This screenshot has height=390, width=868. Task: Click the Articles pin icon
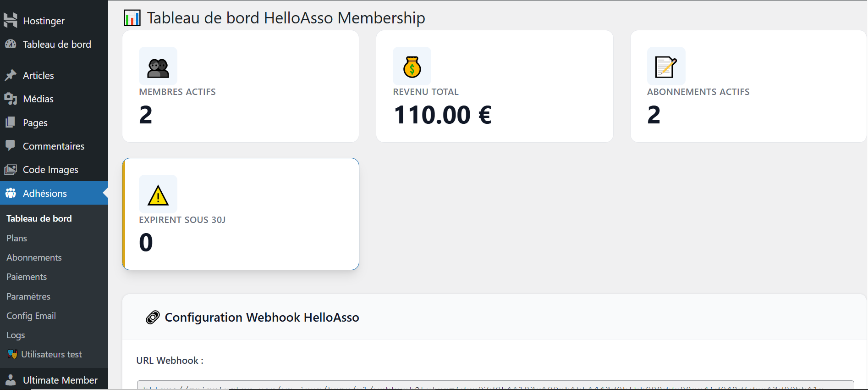(11, 75)
